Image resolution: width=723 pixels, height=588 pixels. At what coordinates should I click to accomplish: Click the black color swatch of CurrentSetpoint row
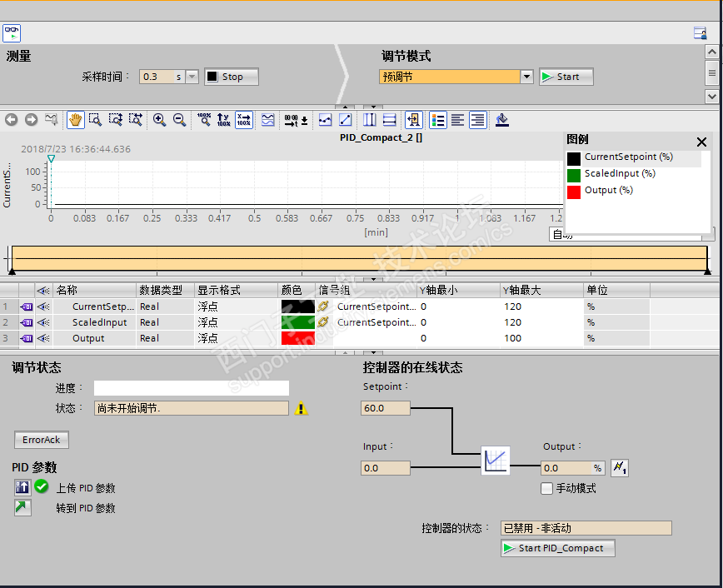tap(298, 306)
